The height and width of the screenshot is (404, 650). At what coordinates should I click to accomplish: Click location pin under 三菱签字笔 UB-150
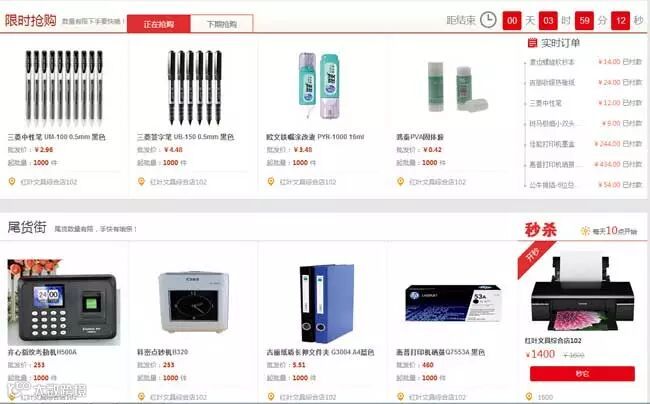pyautogui.click(x=141, y=181)
